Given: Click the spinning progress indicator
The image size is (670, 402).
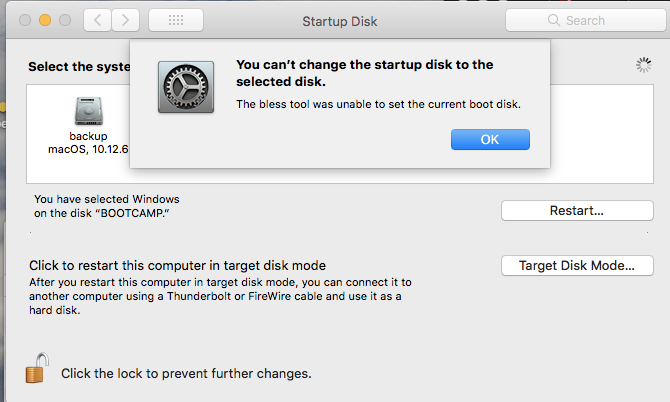Looking at the screenshot, I should [x=643, y=65].
